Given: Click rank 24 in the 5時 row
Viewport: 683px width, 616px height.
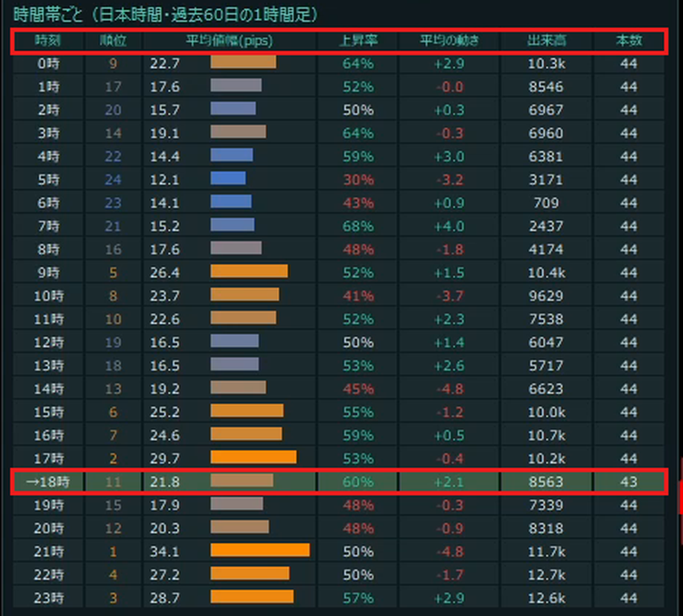Looking at the screenshot, I should (x=113, y=180).
